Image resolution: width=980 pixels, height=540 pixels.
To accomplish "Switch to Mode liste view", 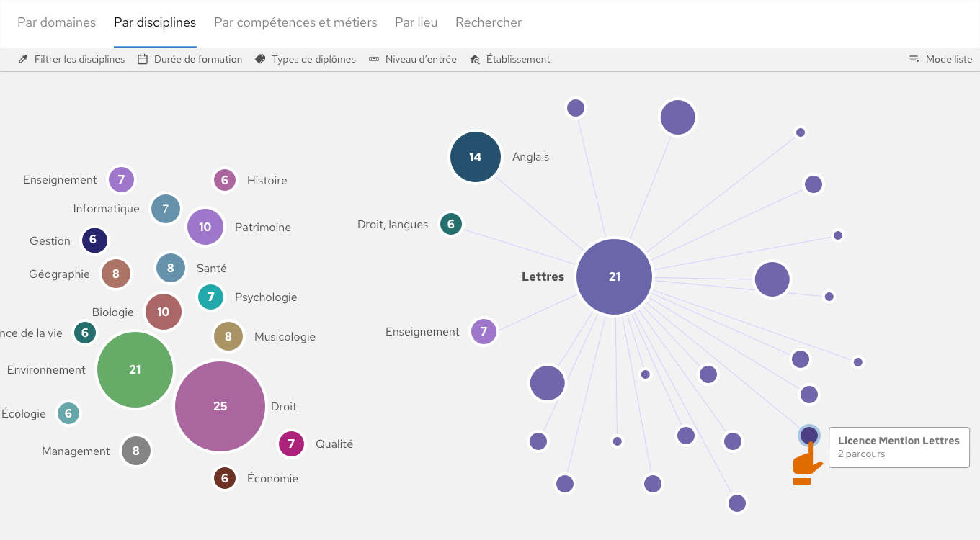I will coord(940,59).
